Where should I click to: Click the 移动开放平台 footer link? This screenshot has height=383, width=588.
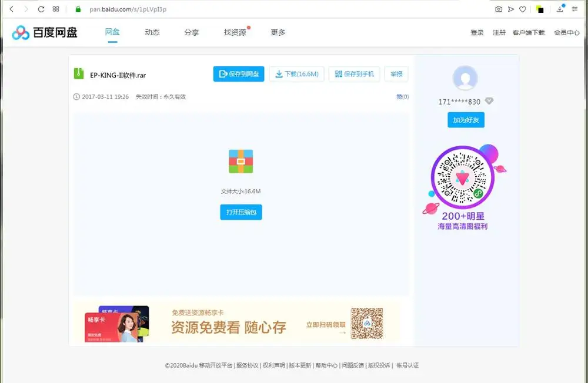click(216, 365)
